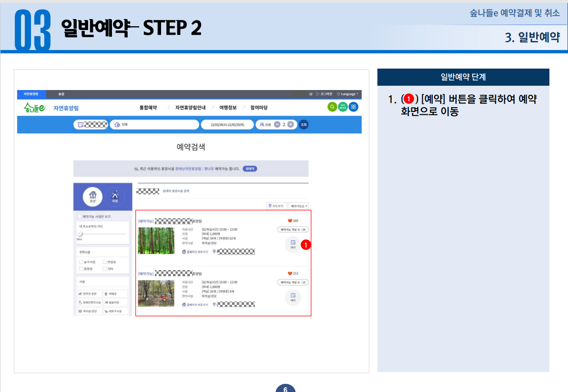This screenshot has height=392, width=568.
Task: Click '16개의 휴양시설 검색' text
Action: pyautogui.click(x=176, y=191)
